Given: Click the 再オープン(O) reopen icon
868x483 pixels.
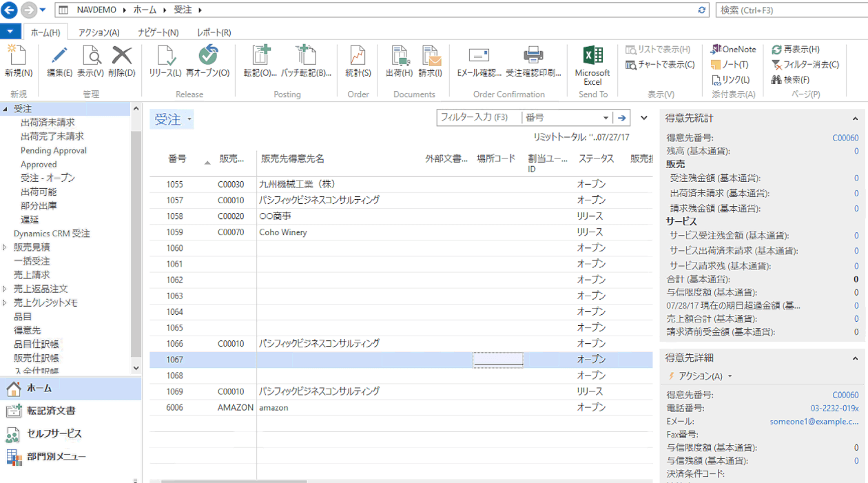Looking at the screenshot, I should point(207,56).
